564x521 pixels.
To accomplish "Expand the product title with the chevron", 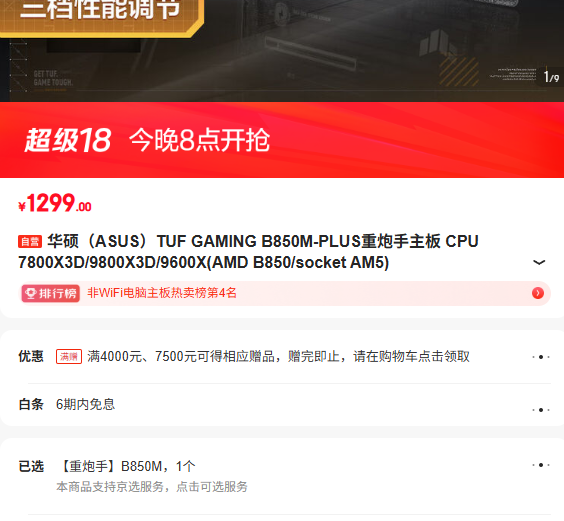I will 538,262.
